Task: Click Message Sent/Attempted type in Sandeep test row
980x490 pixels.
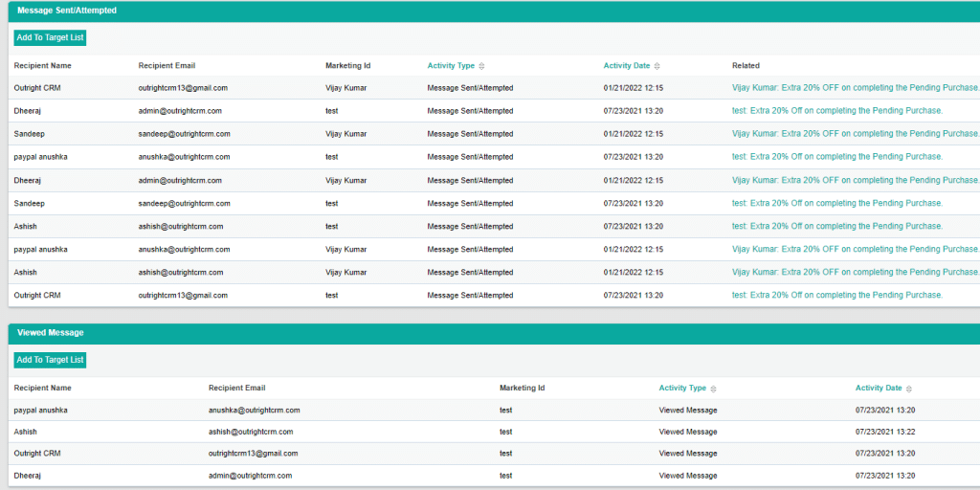Action: (x=470, y=203)
